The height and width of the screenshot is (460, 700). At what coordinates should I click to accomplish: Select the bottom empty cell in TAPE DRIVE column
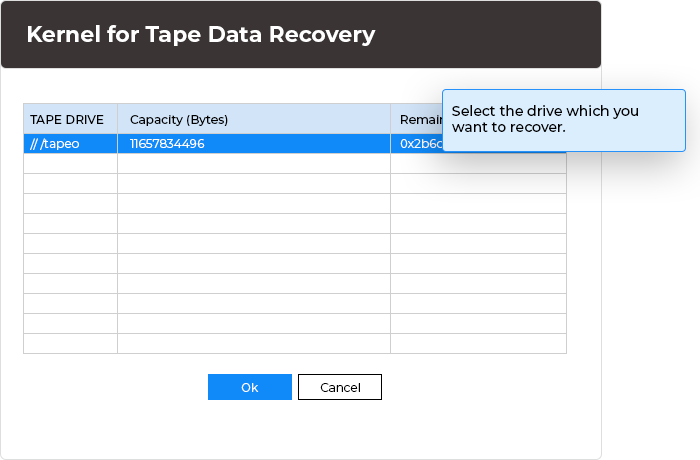pos(70,343)
